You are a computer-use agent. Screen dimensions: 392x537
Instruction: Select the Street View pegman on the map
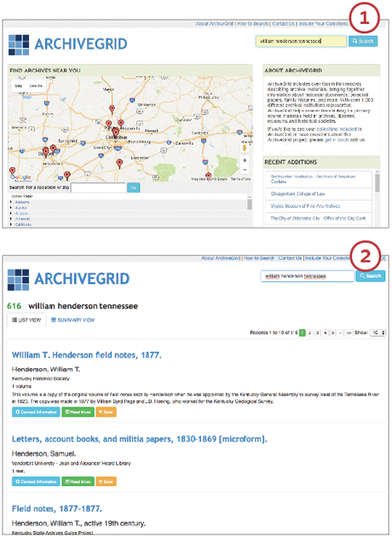coord(245,148)
